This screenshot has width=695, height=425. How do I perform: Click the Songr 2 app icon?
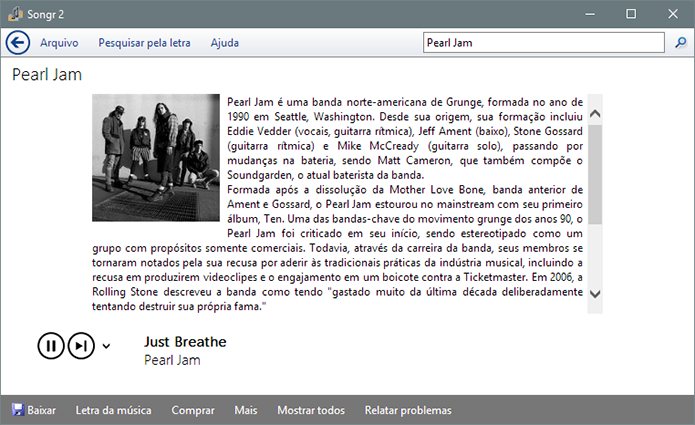pyautogui.click(x=15, y=14)
